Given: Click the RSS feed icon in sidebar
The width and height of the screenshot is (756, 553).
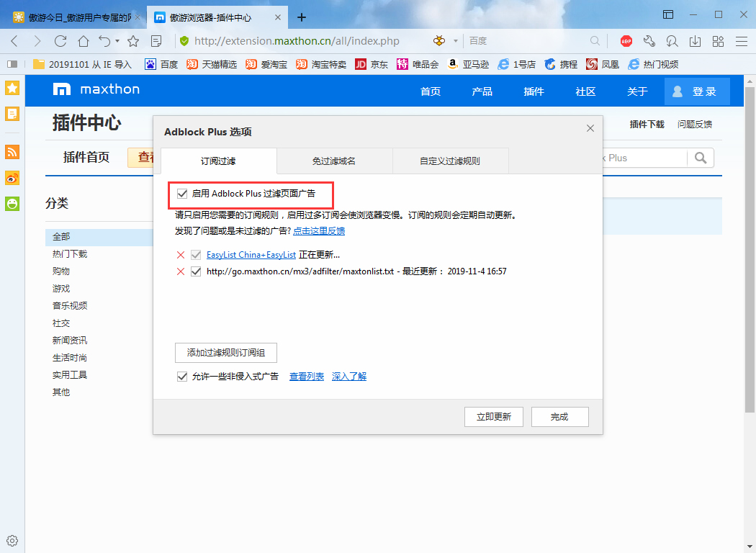Looking at the screenshot, I should 12,152.
